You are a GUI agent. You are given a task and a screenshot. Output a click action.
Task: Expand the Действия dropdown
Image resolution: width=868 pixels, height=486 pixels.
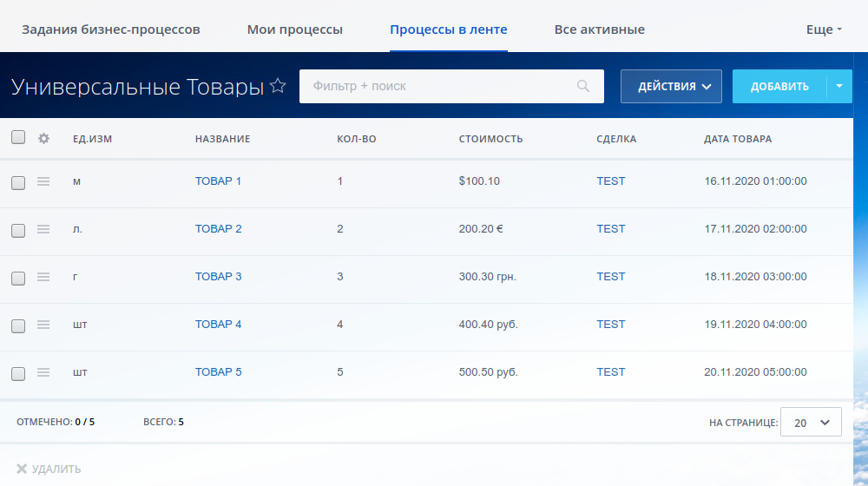coord(671,87)
